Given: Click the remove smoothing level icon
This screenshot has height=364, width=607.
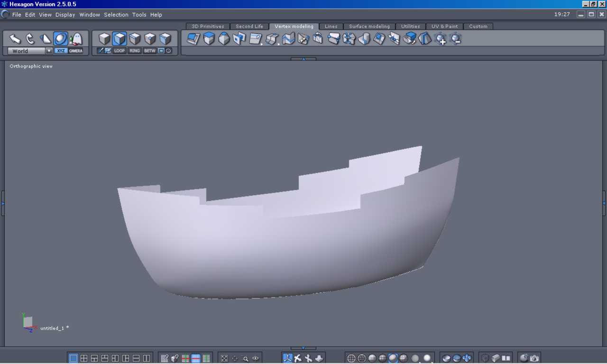Looking at the screenshot, I should pos(456,39).
